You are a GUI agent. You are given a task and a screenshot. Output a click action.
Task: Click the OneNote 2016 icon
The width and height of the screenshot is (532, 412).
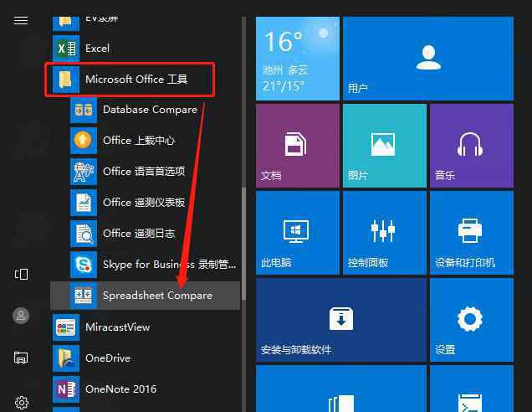tap(66, 389)
